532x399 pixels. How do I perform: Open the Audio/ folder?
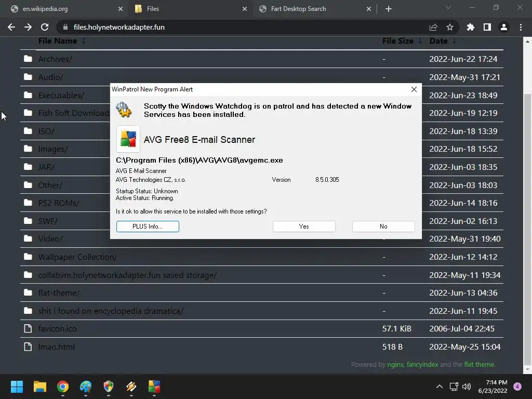[50, 77]
